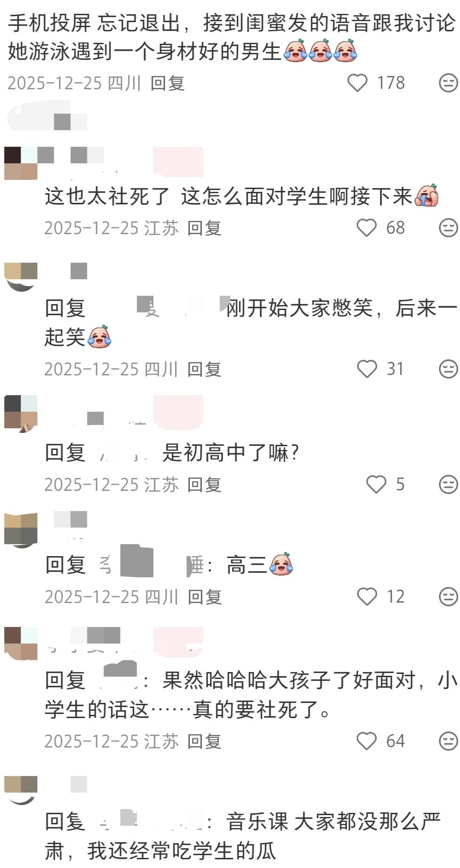This screenshot has height=868, width=460.
Task: Dislike the top comment about 手机投屏
Action: tap(448, 83)
